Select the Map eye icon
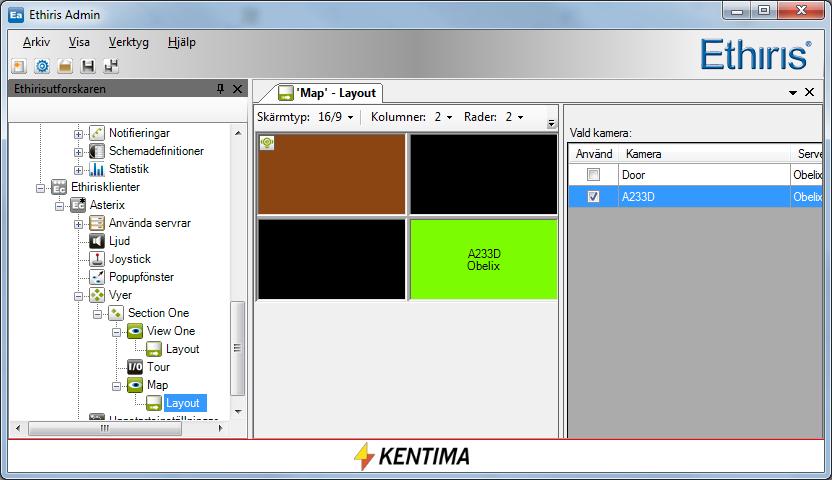The image size is (832, 480). click(135, 385)
